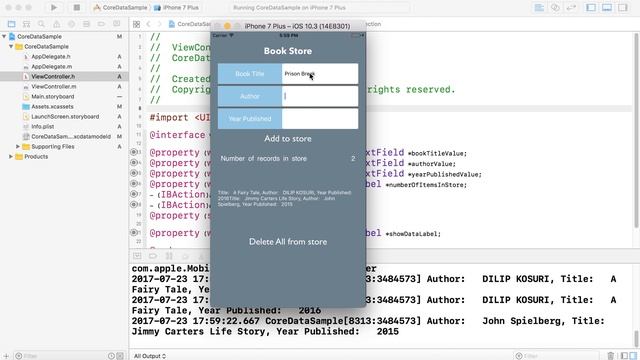The height and width of the screenshot is (360, 640).
Task: Open the xcdatamodeld data model file
Action: 71,136
